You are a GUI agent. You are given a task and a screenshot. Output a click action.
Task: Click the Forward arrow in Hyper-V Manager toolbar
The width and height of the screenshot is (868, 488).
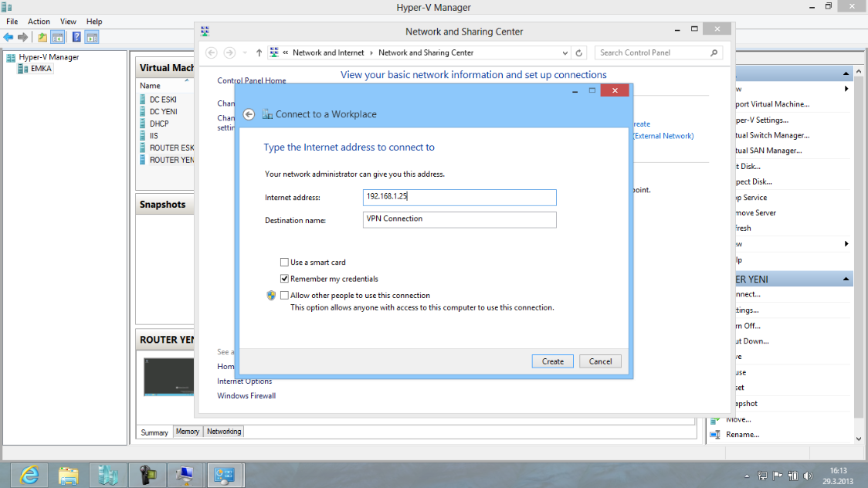(x=22, y=37)
